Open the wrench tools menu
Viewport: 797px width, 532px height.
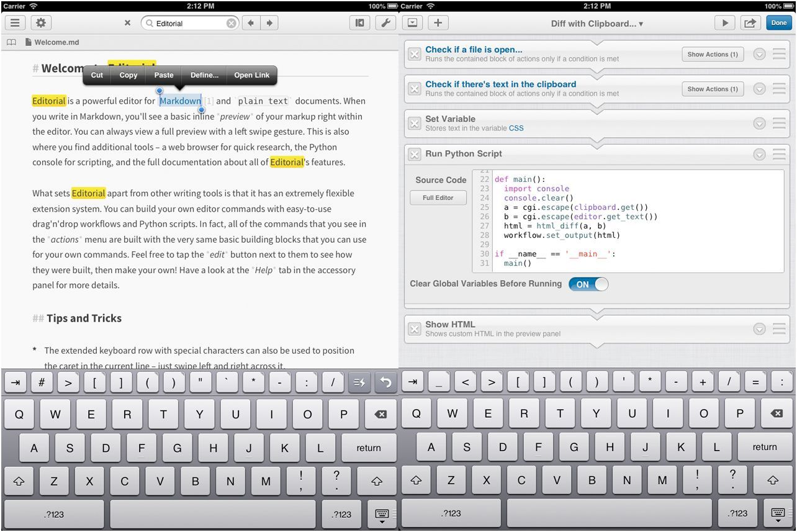pyautogui.click(x=385, y=22)
